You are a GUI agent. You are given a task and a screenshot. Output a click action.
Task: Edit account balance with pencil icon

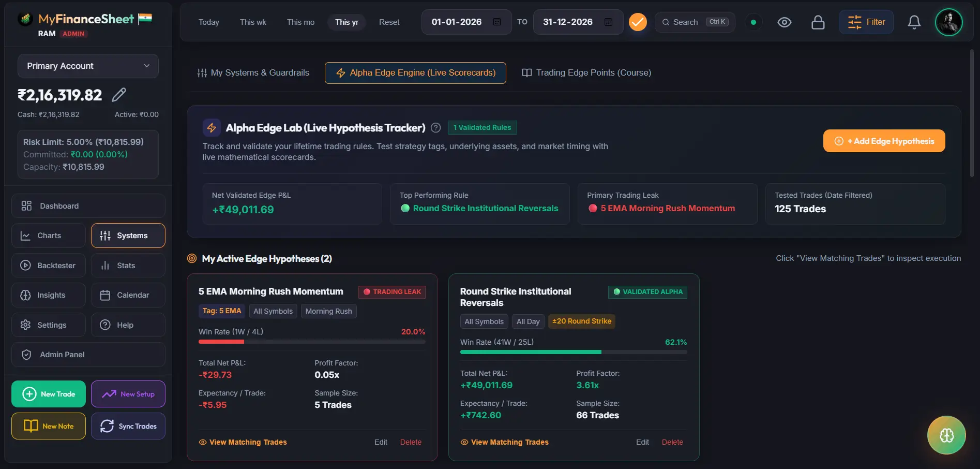tap(119, 95)
